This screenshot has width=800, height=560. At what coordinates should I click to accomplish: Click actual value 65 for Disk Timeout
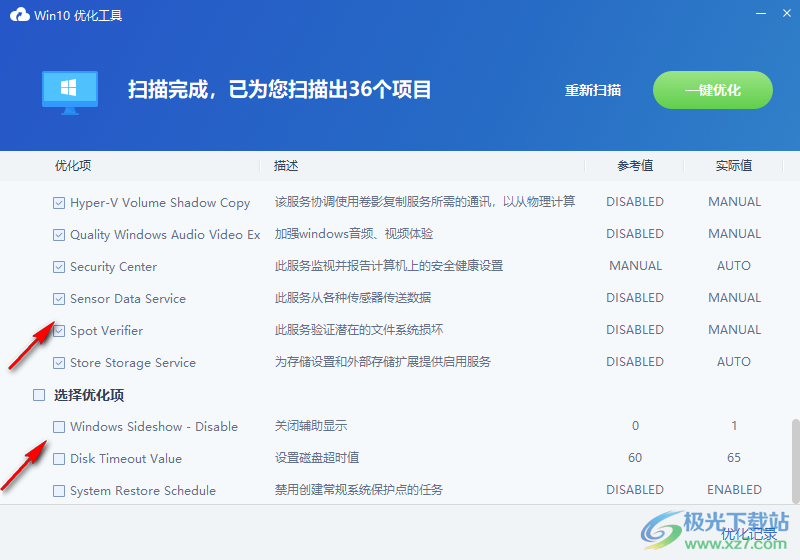[x=734, y=458]
